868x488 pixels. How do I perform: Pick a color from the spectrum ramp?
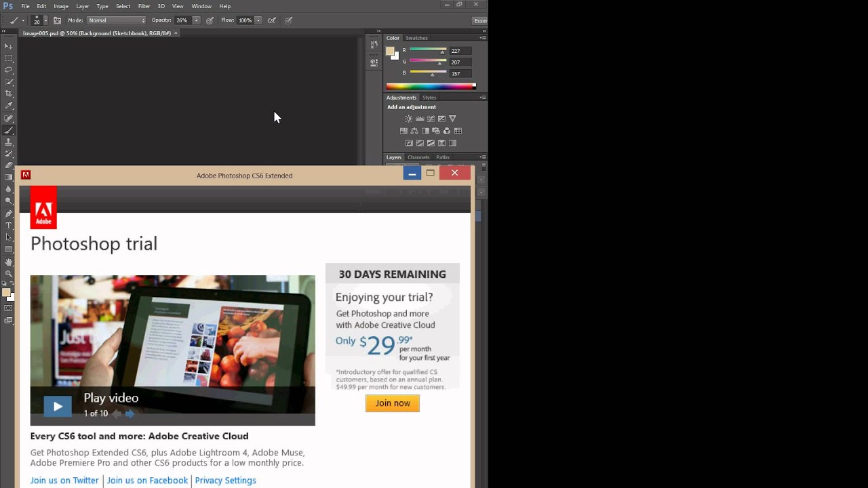[x=431, y=86]
